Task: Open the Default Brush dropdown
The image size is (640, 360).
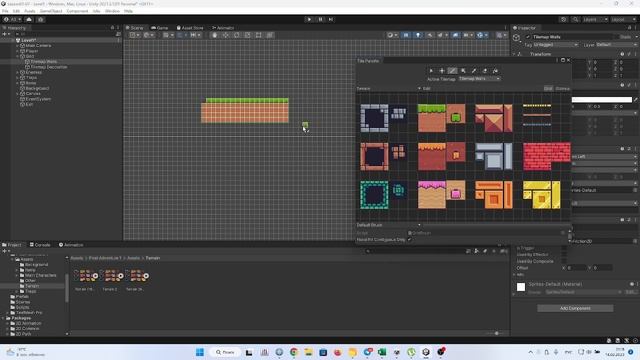Action: [x=389, y=225]
